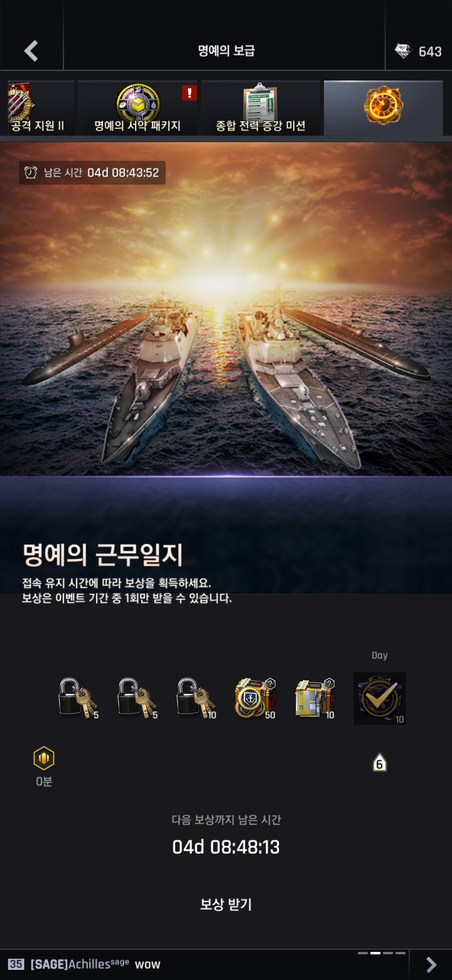Tap the first lock and keys reward
The width and height of the screenshot is (452, 980).
(x=78, y=698)
